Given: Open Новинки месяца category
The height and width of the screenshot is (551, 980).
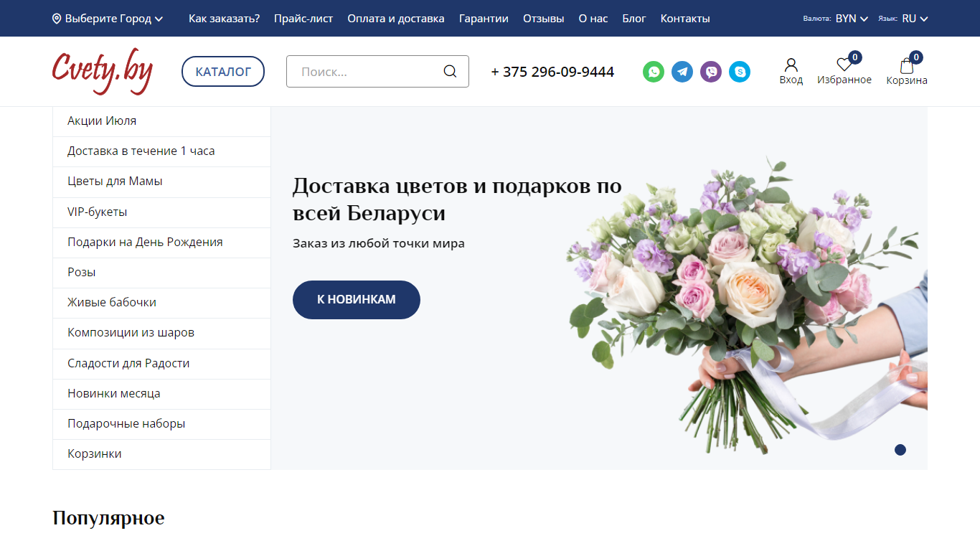Looking at the screenshot, I should pyautogui.click(x=161, y=394).
